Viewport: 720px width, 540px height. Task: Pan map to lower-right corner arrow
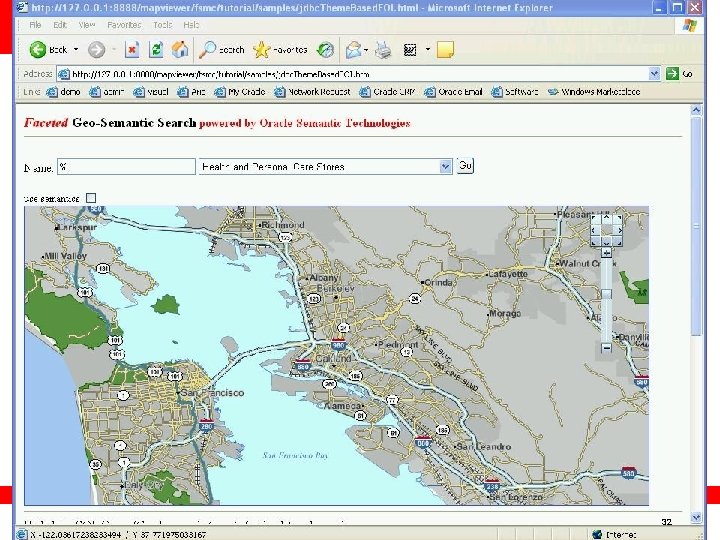pyautogui.click(x=618, y=241)
